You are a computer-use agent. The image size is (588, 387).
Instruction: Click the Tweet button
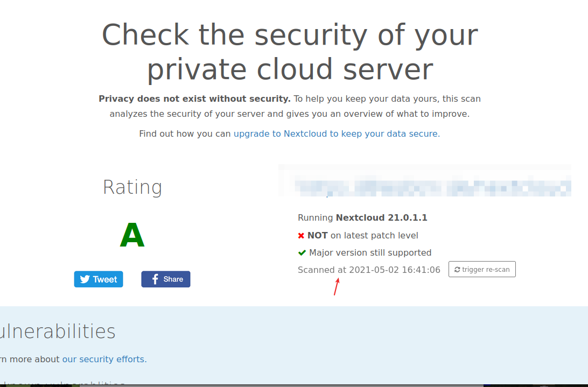coord(98,279)
